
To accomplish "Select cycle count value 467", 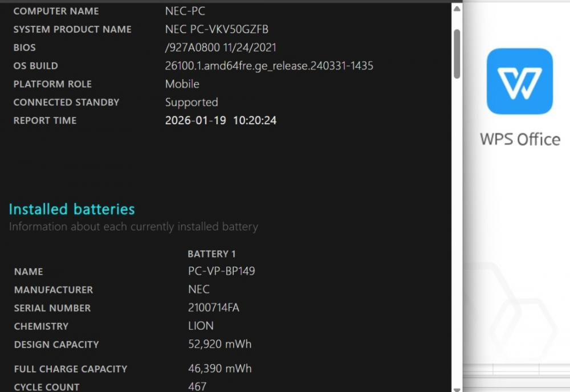I will pyautogui.click(x=197, y=386).
